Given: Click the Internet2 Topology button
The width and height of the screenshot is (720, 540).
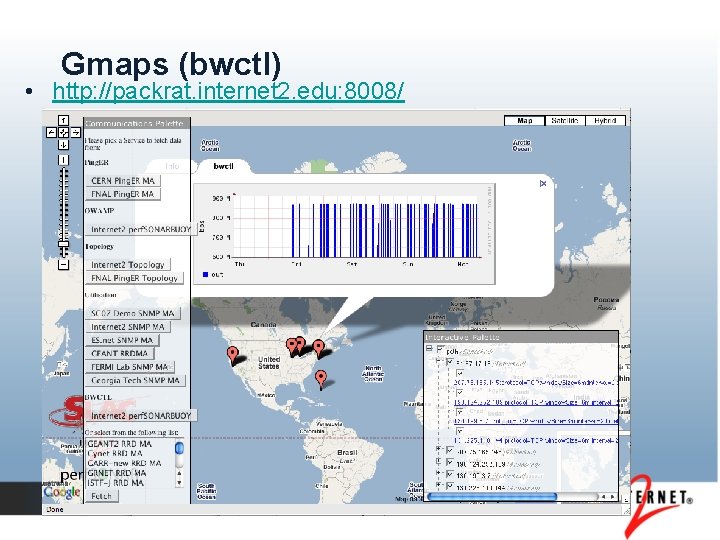Looking at the screenshot, I should click(x=128, y=265).
